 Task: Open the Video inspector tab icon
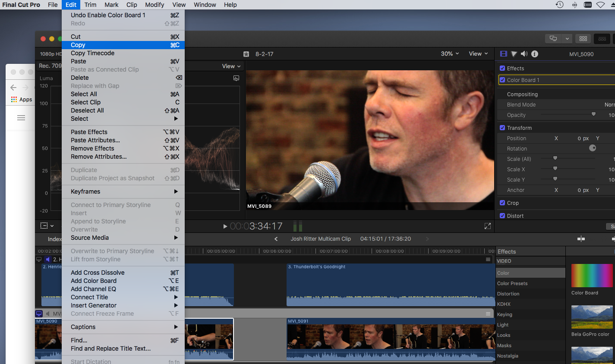coord(503,54)
